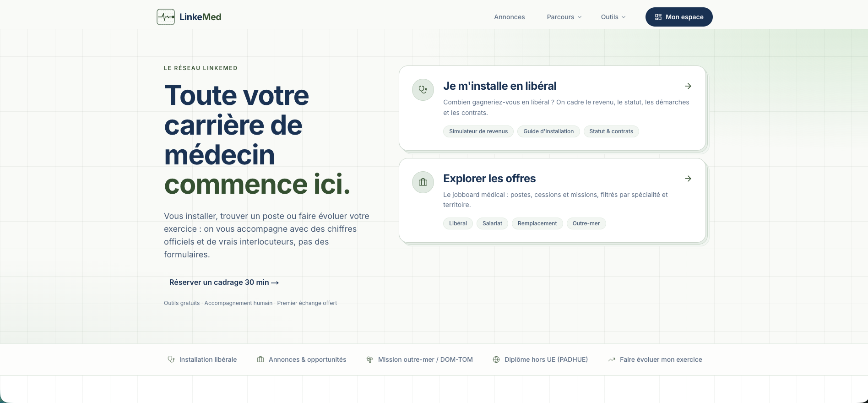Click the arrow on Je m'installe en libéral
868x403 pixels.
(688, 86)
